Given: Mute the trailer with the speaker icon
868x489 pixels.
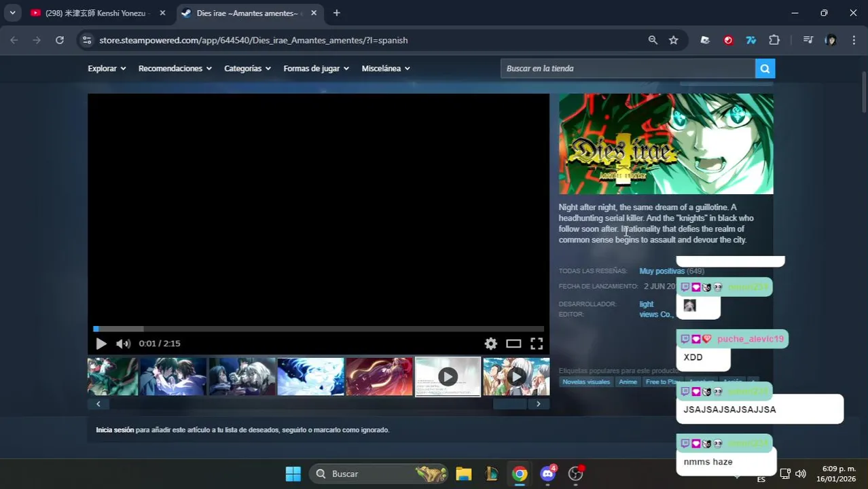Looking at the screenshot, I should [x=123, y=344].
